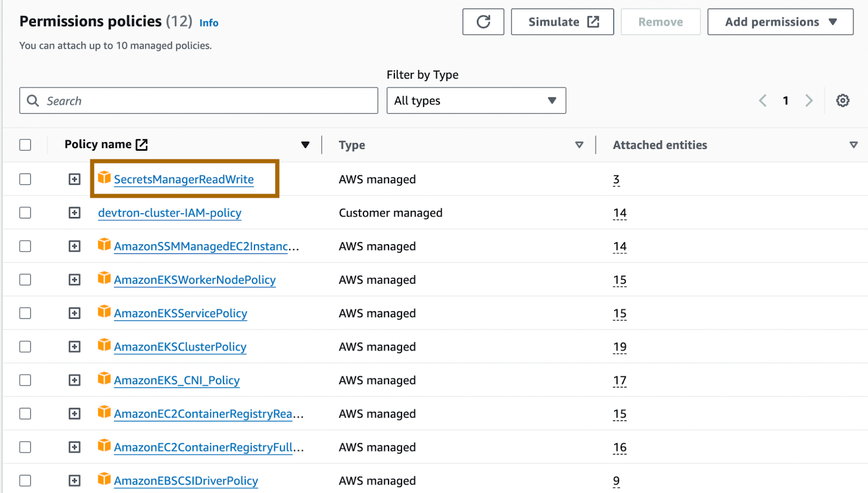Expand the AmazonEKSClusterPolicy row

coord(74,347)
